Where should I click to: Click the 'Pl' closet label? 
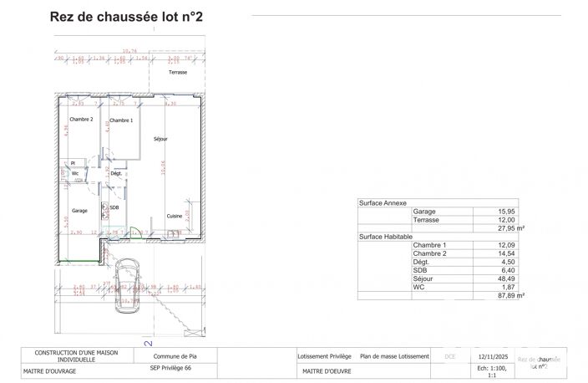pyautogui.click(x=73, y=163)
